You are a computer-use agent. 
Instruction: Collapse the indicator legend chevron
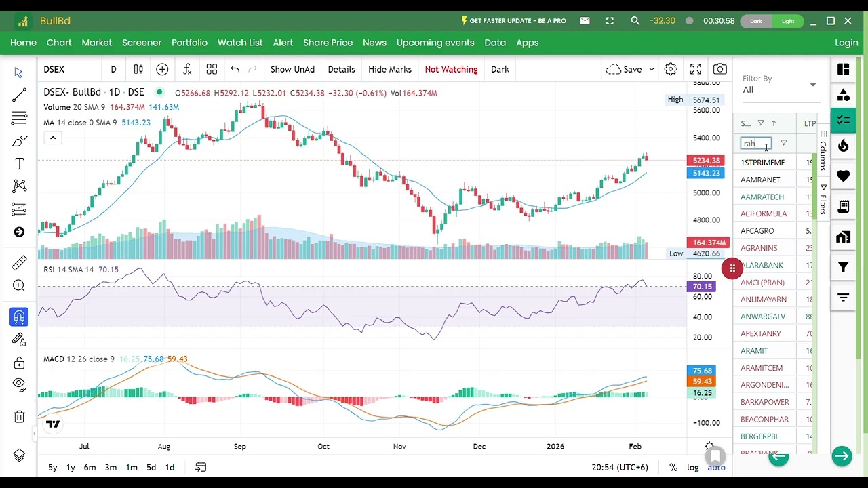click(53, 138)
